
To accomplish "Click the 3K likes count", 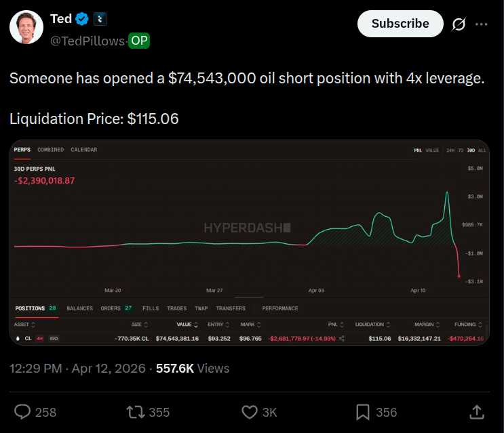I will point(269,412).
